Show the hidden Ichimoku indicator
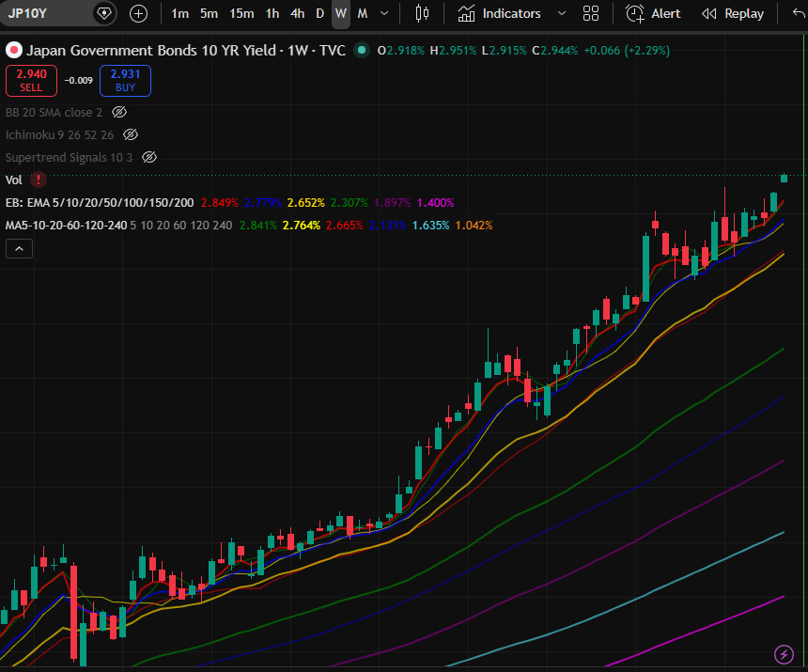 (131, 135)
